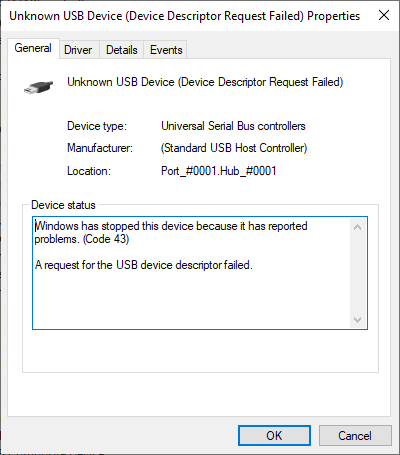Click the Device status group label
Viewport: 400px width, 455px height.
point(63,205)
